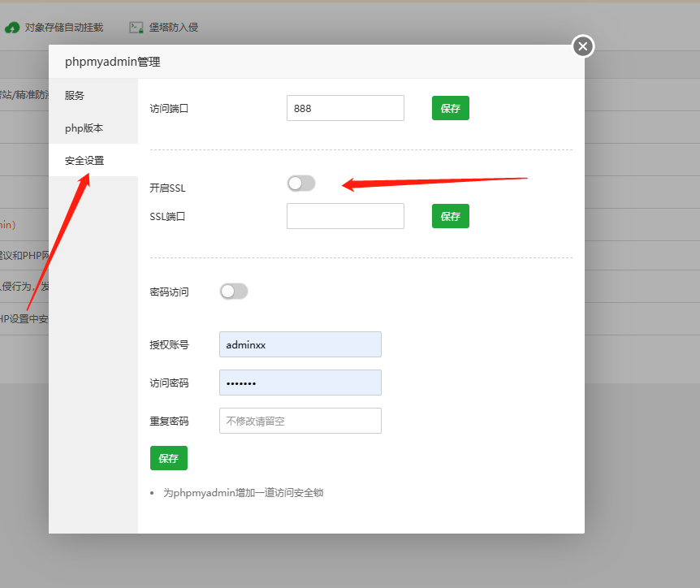The width and height of the screenshot is (700, 588).
Task: Click the SSL端口 label
Action: click(x=167, y=217)
